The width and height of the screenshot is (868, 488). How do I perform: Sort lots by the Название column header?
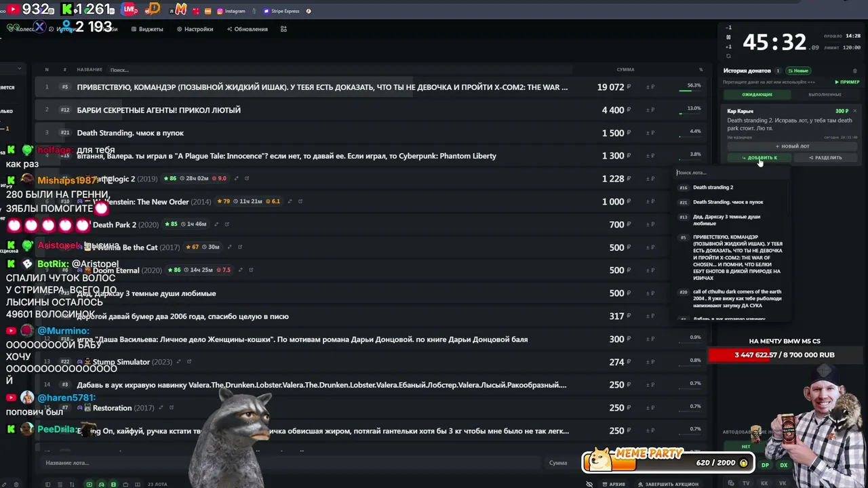tap(90, 70)
